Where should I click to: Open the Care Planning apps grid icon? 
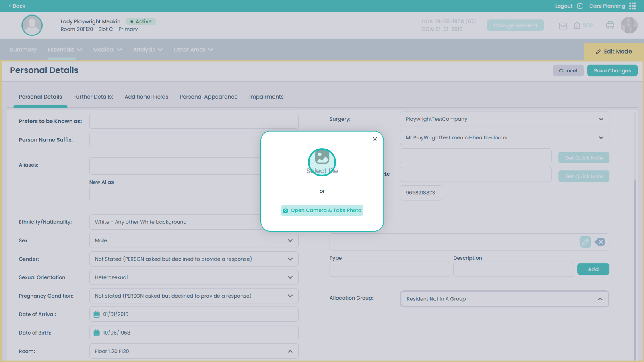coord(633,6)
